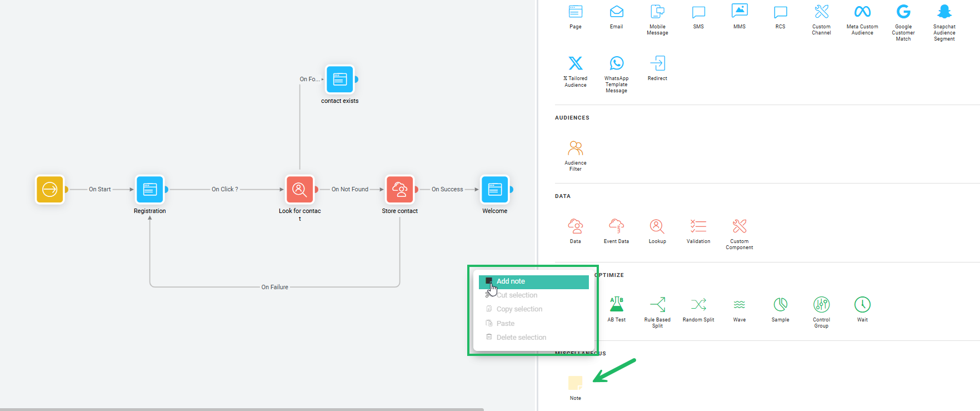Select the Validation component
This screenshot has width=980, height=411.
(698, 227)
